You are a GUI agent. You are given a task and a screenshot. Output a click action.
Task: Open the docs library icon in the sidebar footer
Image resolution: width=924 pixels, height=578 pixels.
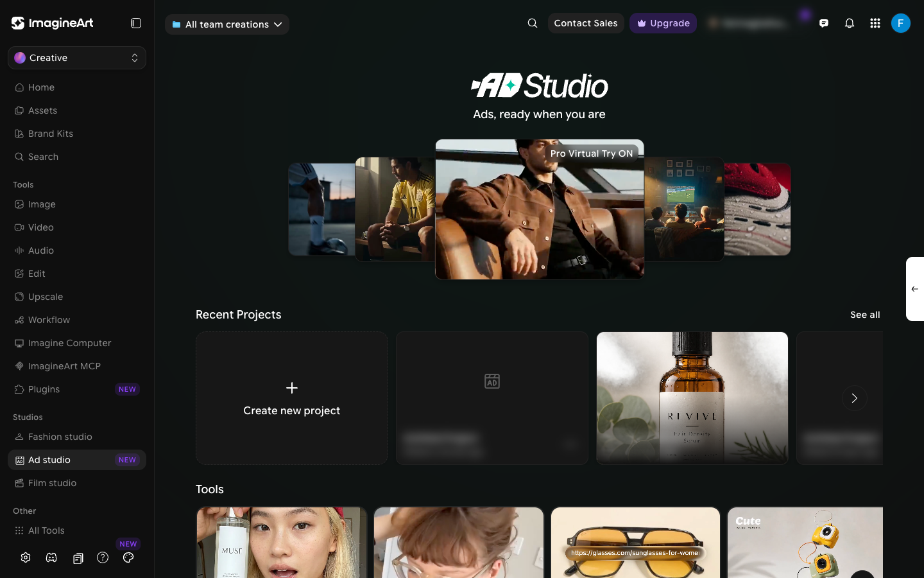point(78,558)
